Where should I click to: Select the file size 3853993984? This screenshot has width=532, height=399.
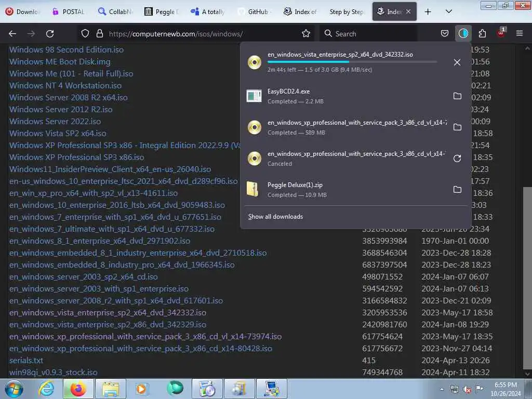(x=384, y=241)
